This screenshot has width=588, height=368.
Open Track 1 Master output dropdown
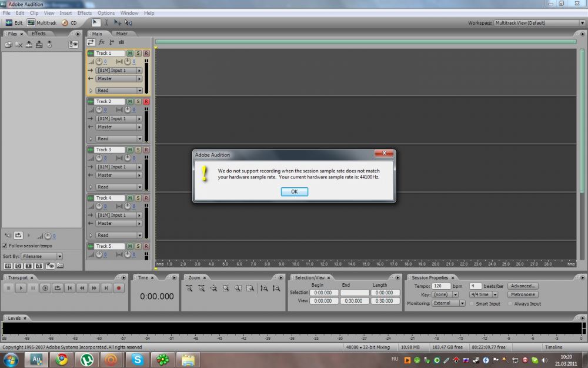119,79
